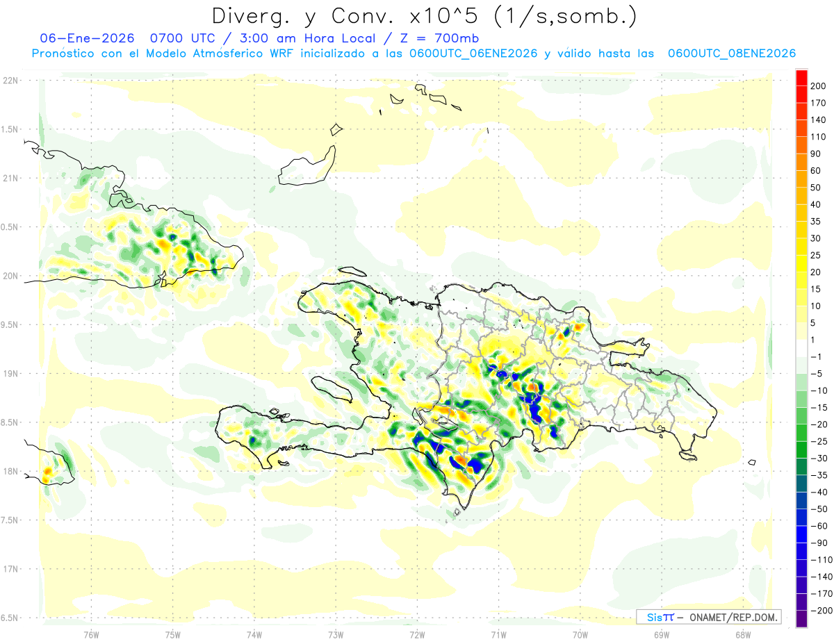Click the '72W' longitude label
Viewport: 834px width, 644px height.
tap(417, 634)
